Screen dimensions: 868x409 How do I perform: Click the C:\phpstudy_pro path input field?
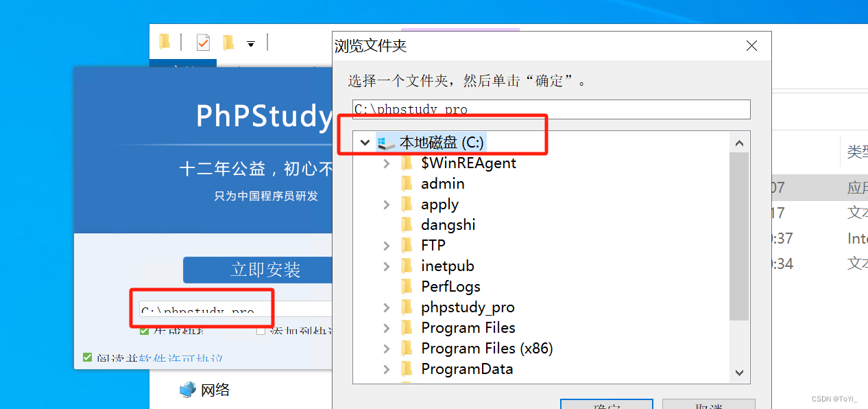pos(548,109)
